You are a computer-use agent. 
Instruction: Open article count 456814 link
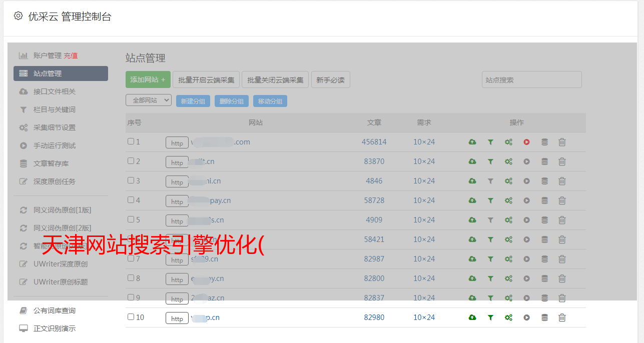point(374,142)
